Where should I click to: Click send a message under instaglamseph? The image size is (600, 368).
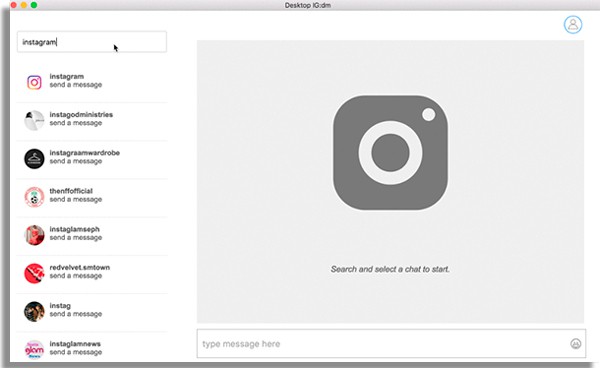76,238
